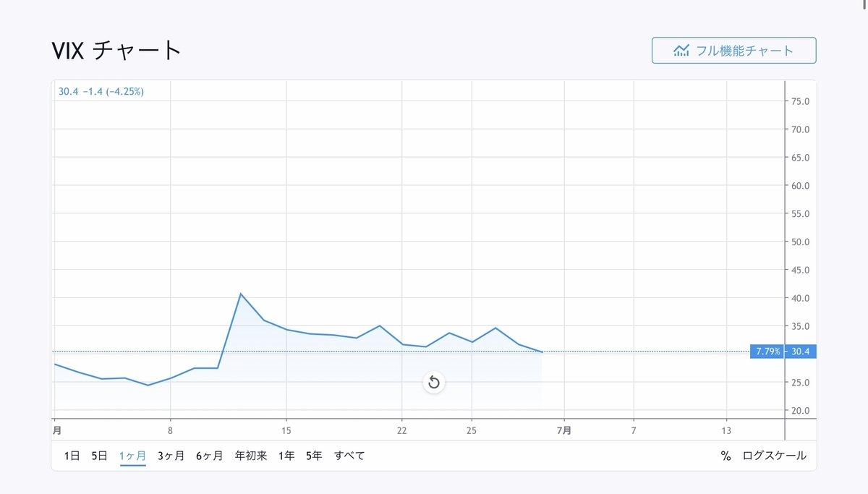Click the 15 date axis label
Screen dimensions: 868x494
286,430
